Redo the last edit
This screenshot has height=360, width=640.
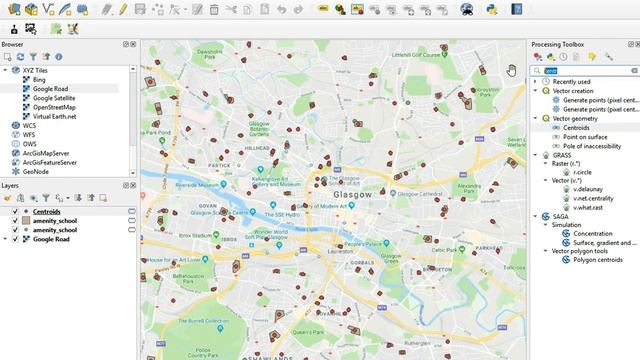point(298,9)
